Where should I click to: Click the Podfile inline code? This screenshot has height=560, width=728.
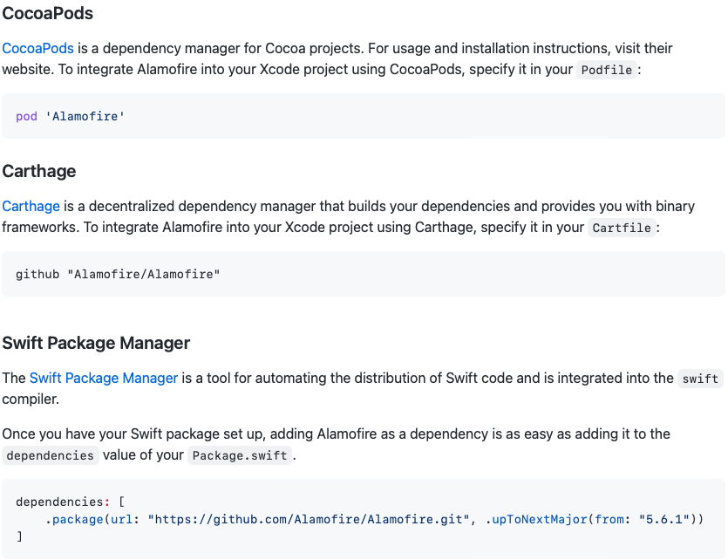point(606,70)
